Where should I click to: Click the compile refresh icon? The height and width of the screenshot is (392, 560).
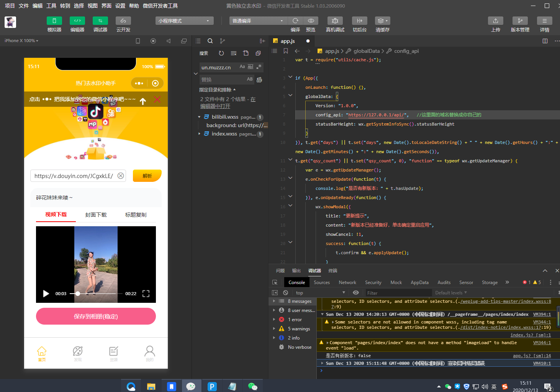click(295, 21)
